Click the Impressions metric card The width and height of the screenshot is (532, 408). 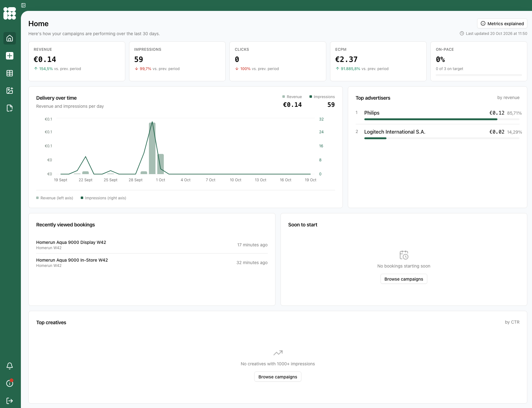click(177, 61)
